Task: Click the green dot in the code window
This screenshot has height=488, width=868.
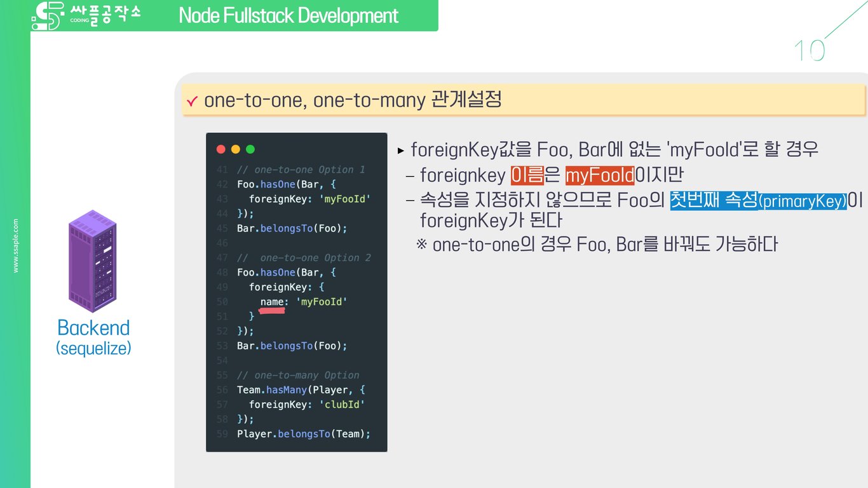Action: tap(250, 149)
